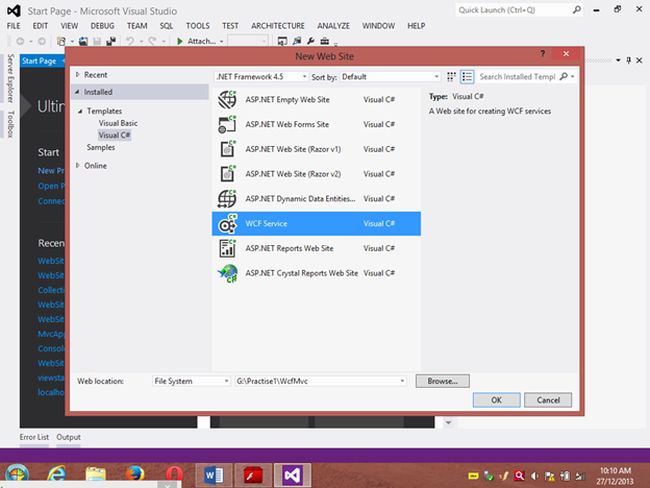Switch template list to small icons view
650x488 pixels.
pos(451,77)
